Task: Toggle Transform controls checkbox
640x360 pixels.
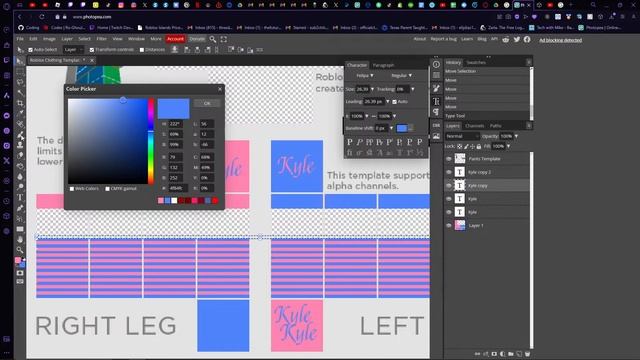Action: pyautogui.click(x=92, y=50)
